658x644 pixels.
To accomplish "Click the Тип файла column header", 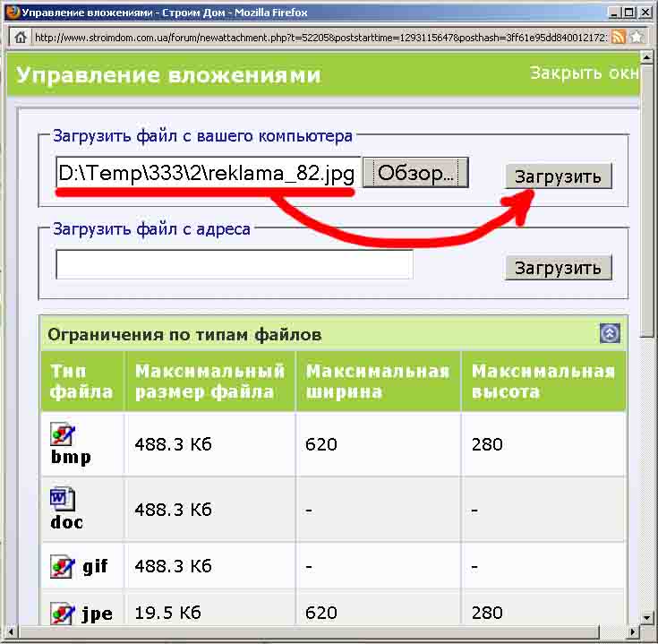I will 81,382.
